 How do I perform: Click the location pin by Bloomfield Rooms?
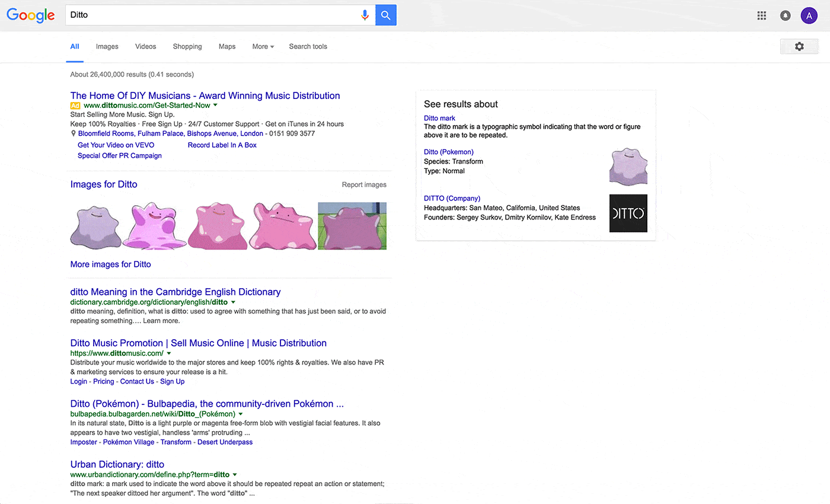pos(72,133)
